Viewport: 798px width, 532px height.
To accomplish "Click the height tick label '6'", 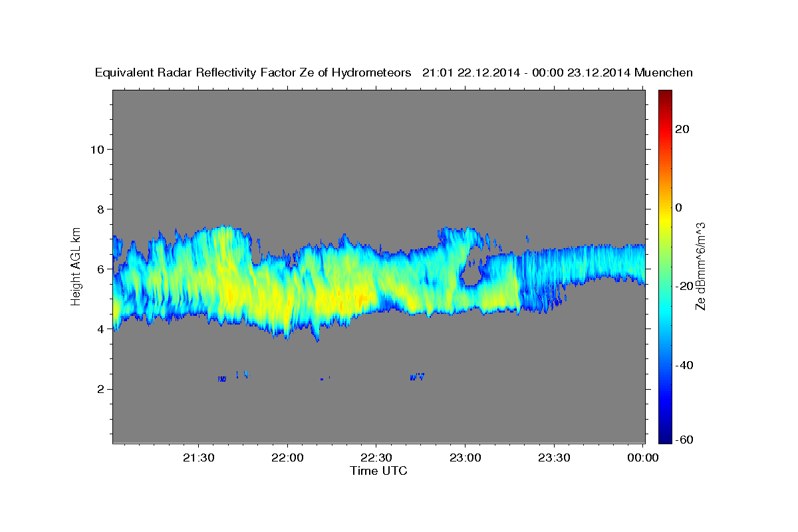I will (100, 269).
